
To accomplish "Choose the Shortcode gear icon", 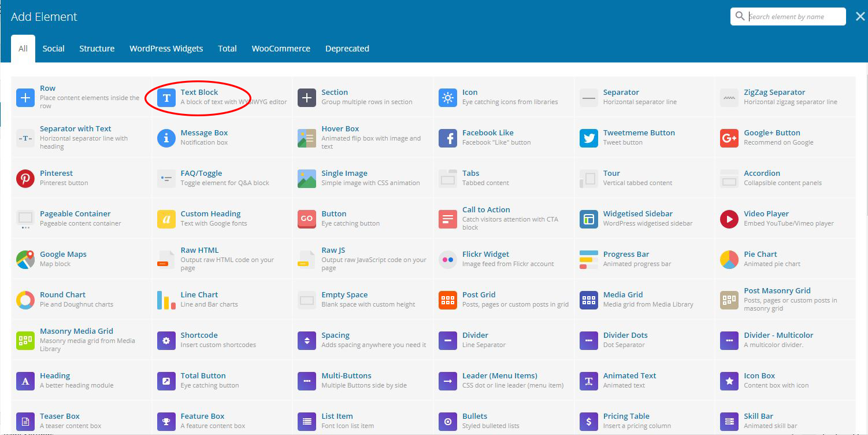I will coord(166,341).
